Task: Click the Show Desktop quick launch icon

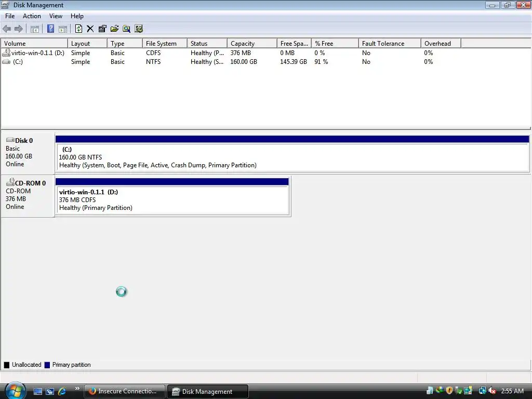Action: pyautogui.click(x=37, y=391)
